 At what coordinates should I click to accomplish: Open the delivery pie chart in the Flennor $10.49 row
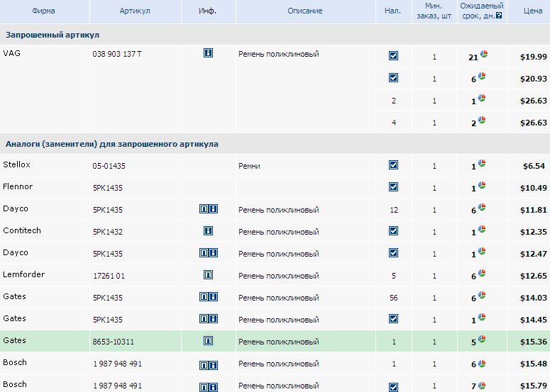(482, 185)
